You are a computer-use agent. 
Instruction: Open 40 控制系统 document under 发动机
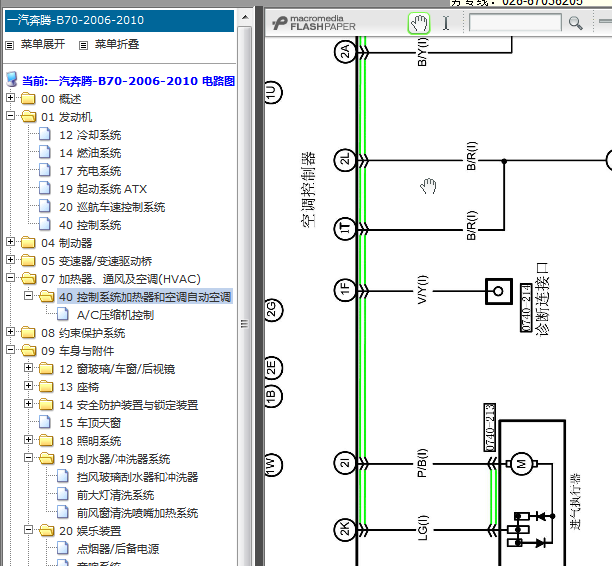point(90,225)
